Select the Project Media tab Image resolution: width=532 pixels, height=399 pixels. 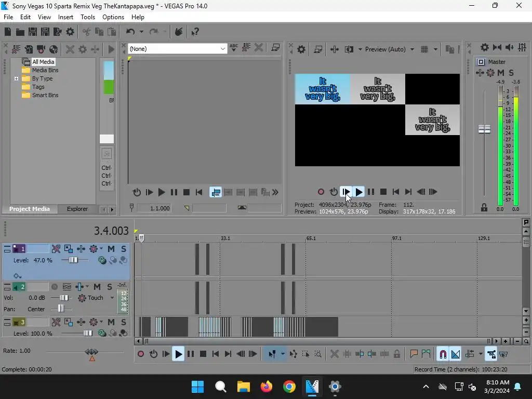[30, 209]
